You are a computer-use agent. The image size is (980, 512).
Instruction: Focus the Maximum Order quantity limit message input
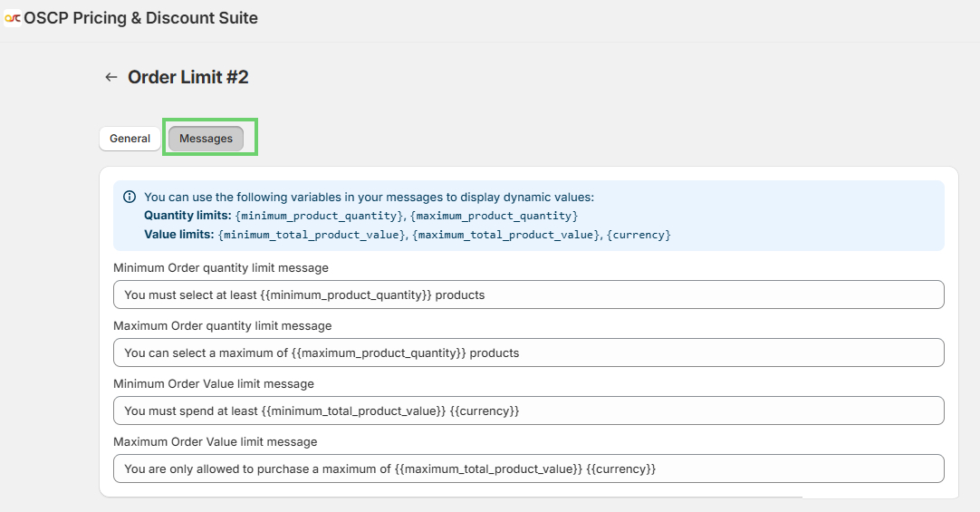tap(528, 353)
